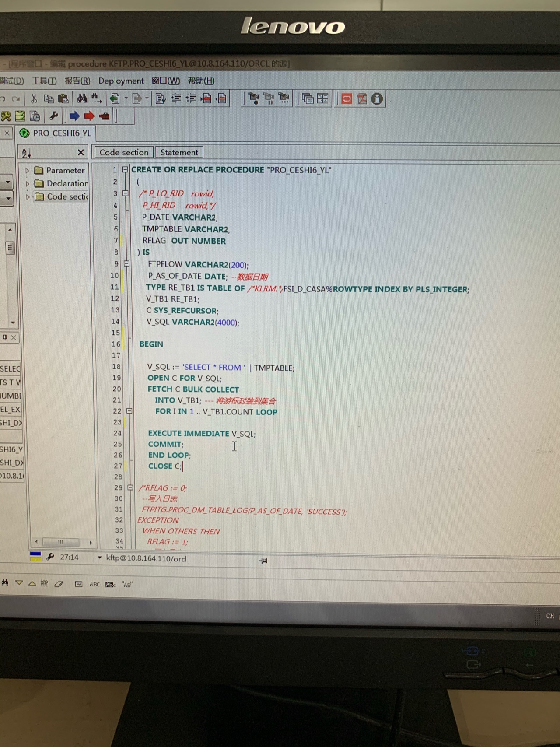
Task: Collapse the comment fold on line 3
Action: click(x=126, y=193)
